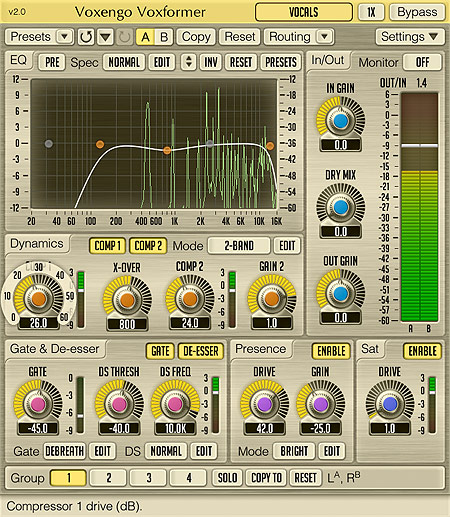Select the B state
450x517 pixels.
point(164,37)
